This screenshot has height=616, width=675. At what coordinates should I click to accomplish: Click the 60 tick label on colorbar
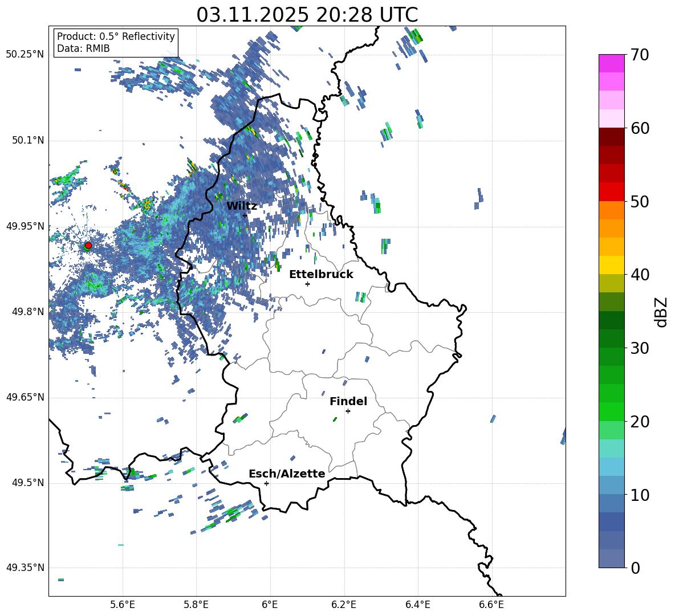[640, 128]
